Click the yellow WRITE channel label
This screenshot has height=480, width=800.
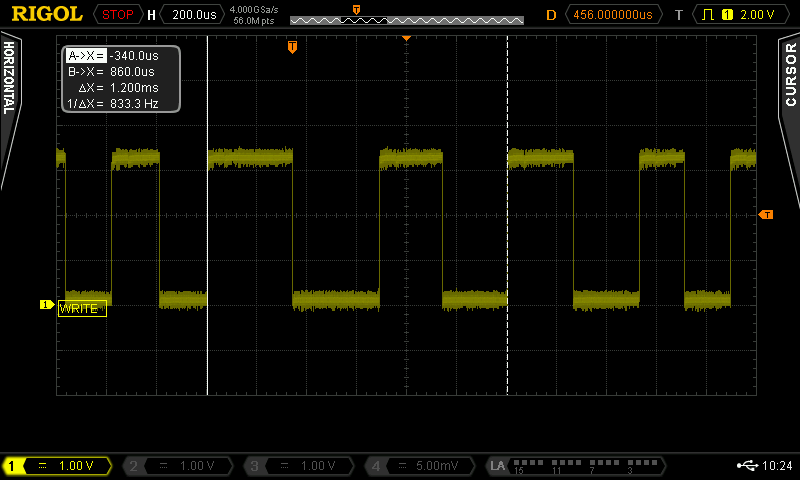click(82, 309)
